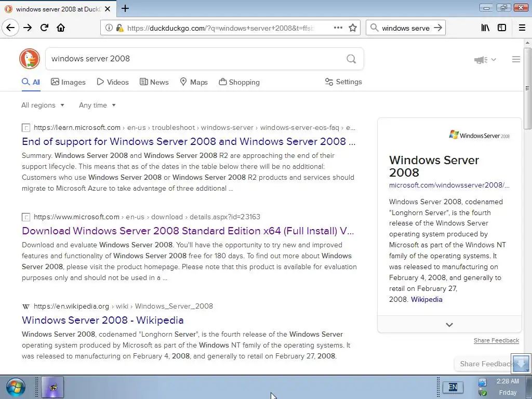532x399 pixels.
Task: Expand the info panel with the chevron
Action: [x=449, y=325]
